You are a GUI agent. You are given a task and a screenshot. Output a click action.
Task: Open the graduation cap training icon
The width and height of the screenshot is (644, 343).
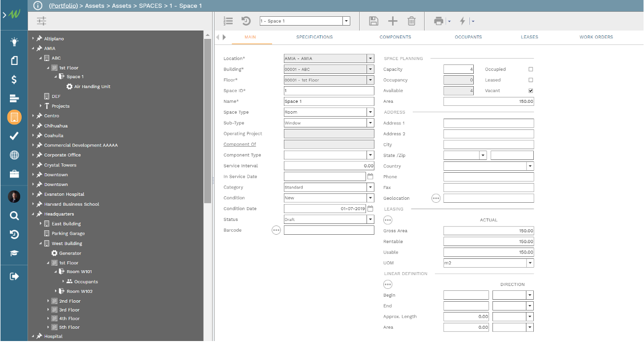click(14, 253)
